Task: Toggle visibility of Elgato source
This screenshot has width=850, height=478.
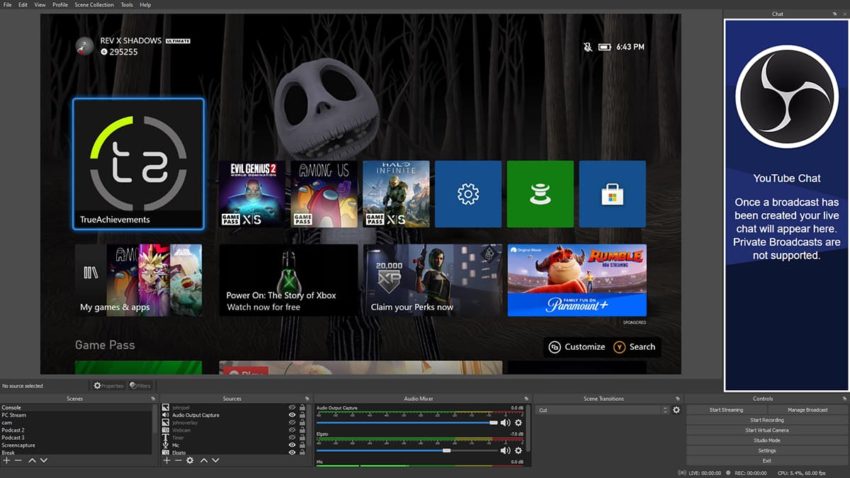Action: (292, 453)
